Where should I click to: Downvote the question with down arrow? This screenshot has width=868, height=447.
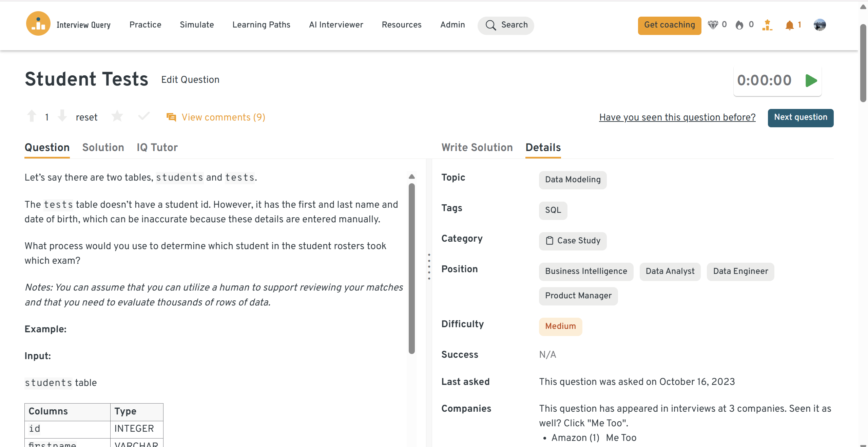(x=62, y=116)
